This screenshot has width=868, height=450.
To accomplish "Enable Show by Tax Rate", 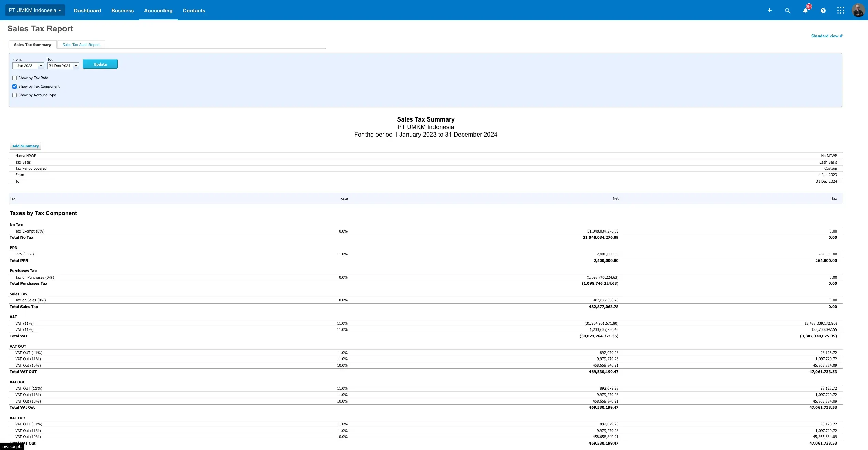I will tap(14, 78).
